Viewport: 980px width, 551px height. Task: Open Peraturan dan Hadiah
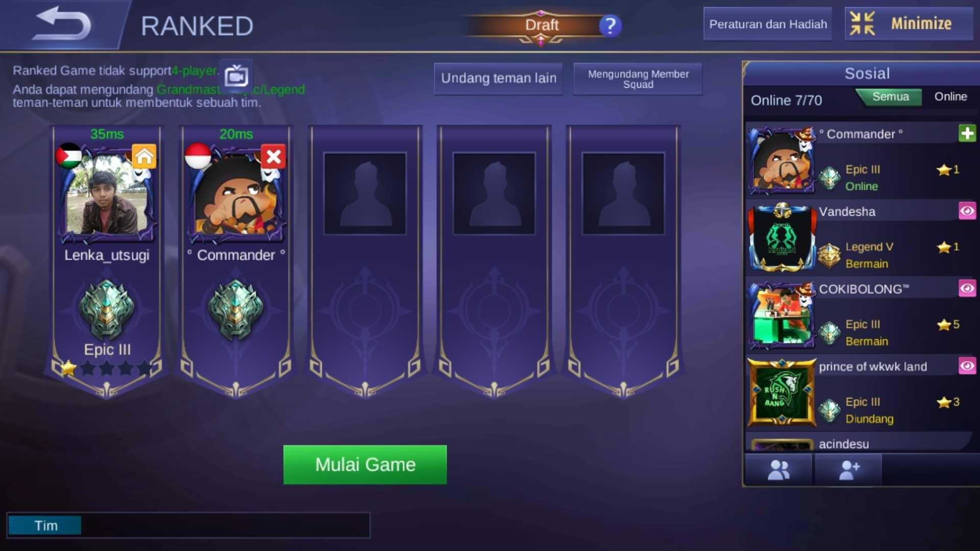(x=768, y=24)
